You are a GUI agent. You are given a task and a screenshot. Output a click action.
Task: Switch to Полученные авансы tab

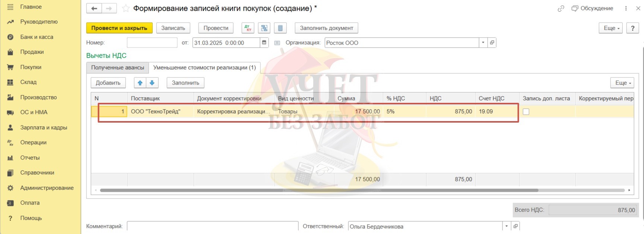tap(117, 67)
